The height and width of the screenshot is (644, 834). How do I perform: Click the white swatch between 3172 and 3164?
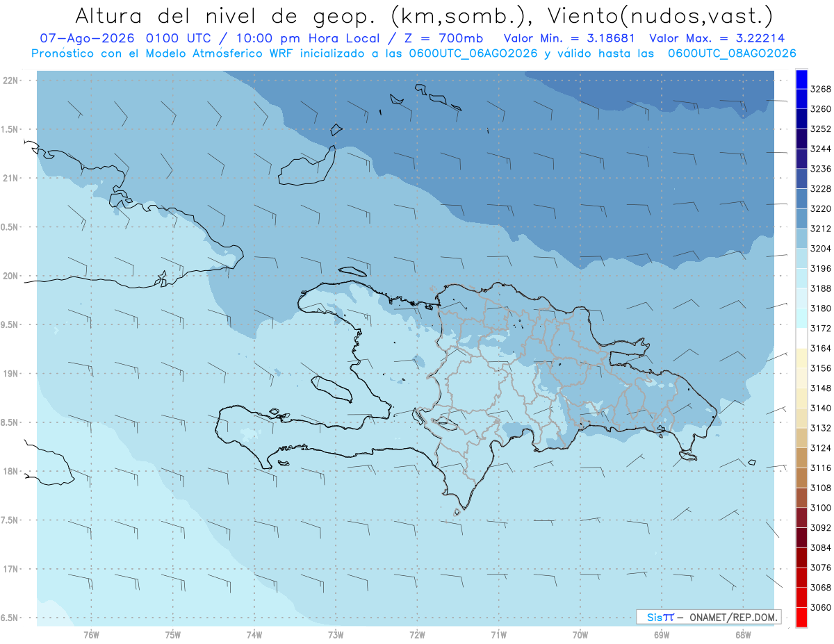tap(801, 338)
